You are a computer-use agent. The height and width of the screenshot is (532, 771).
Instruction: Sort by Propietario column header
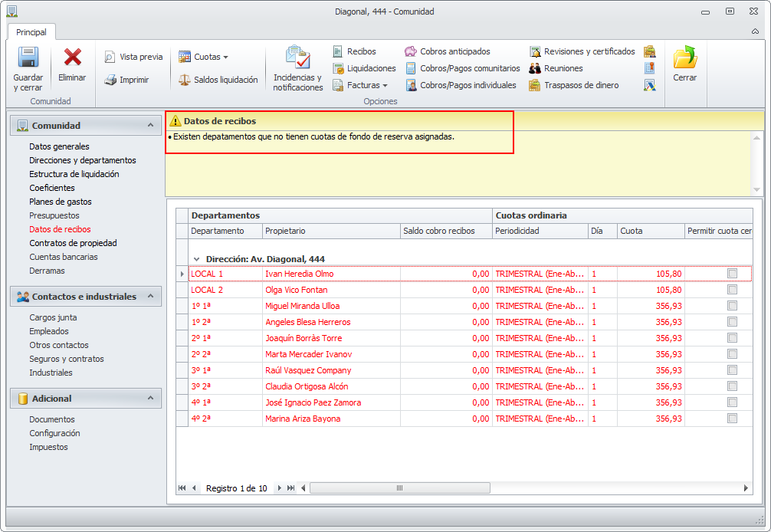tap(331, 231)
